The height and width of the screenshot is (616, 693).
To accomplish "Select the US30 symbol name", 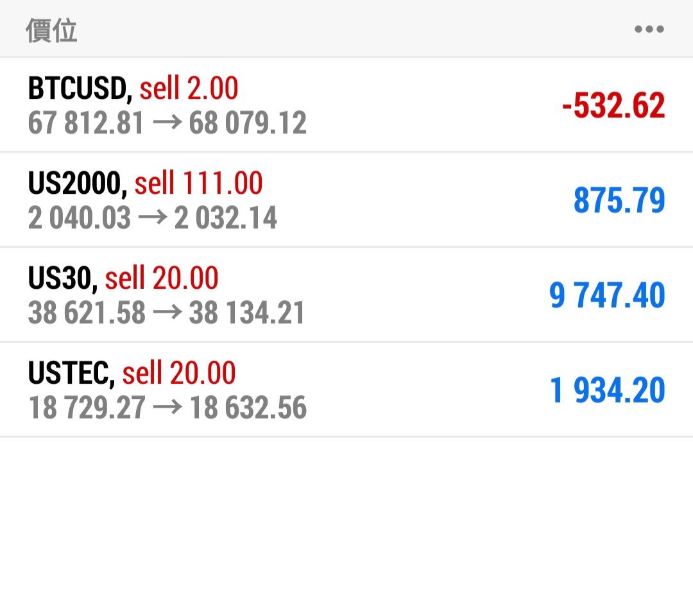I will (x=62, y=278).
